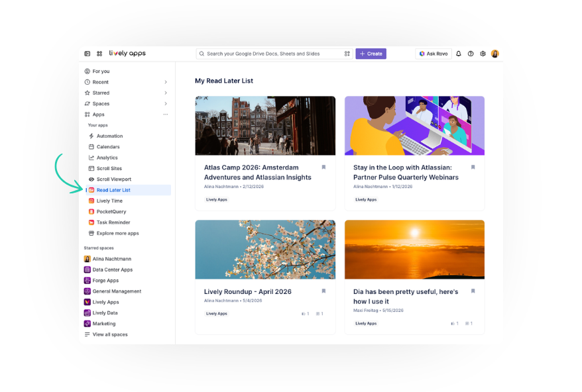Click the likes count on Dia article card
This screenshot has height=392, width=582.
click(455, 323)
